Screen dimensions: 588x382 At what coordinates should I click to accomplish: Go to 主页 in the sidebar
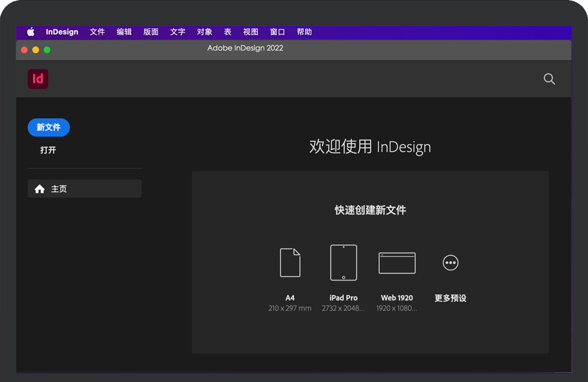tap(84, 189)
